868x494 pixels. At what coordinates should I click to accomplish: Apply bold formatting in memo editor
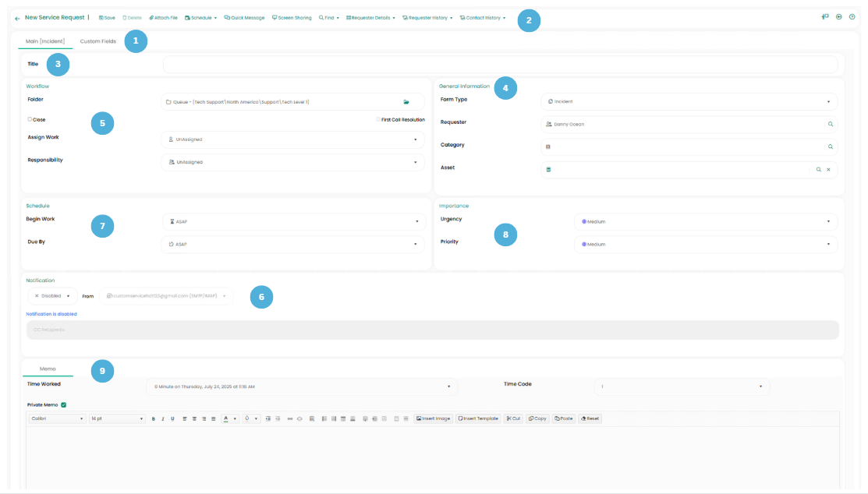tap(153, 418)
